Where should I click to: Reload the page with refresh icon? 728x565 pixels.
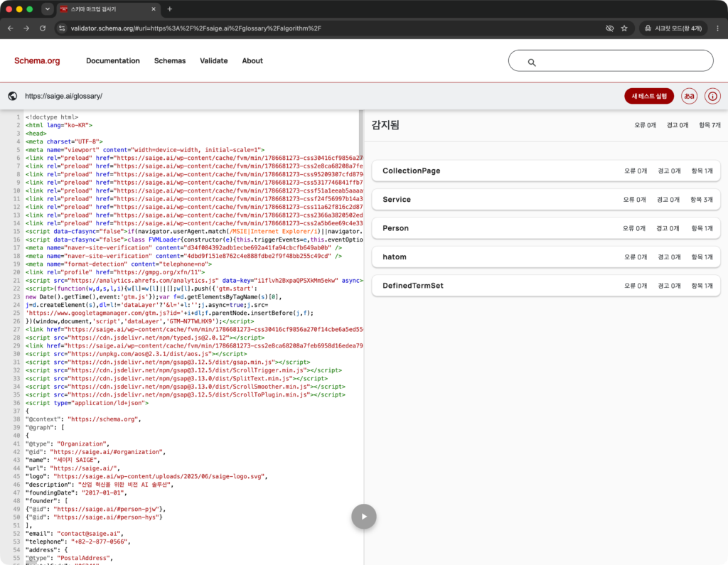(43, 28)
